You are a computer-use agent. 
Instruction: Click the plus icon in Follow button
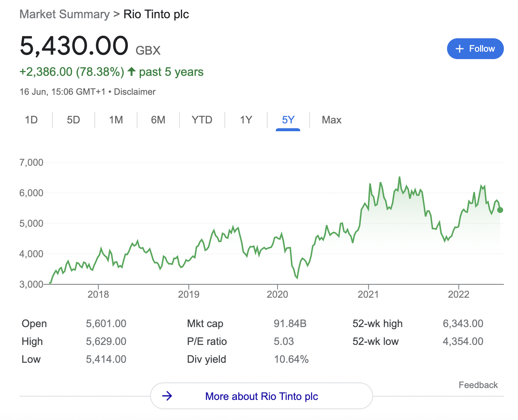pos(460,49)
